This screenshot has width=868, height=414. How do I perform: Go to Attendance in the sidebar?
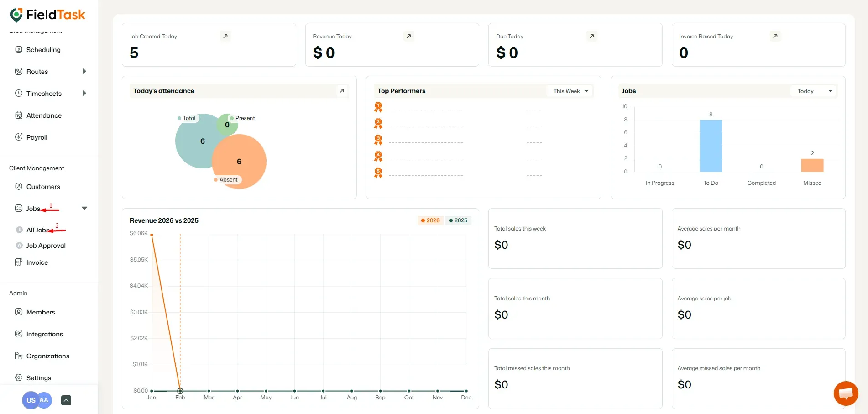(x=44, y=115)
